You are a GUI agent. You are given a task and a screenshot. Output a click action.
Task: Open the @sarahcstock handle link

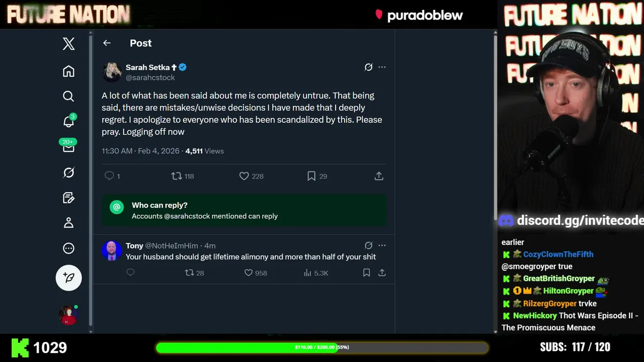[x=150, y=77]
